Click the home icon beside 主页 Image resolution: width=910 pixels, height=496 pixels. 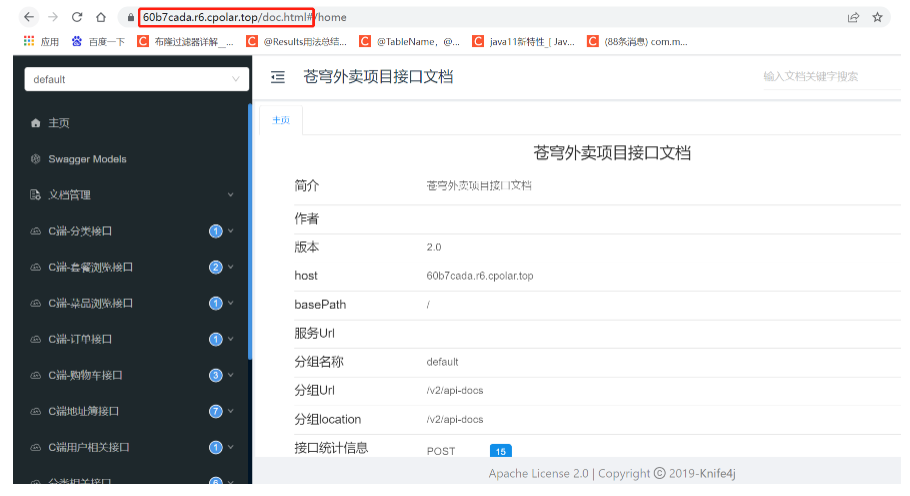pyautogui.click(x=35, y=123)
